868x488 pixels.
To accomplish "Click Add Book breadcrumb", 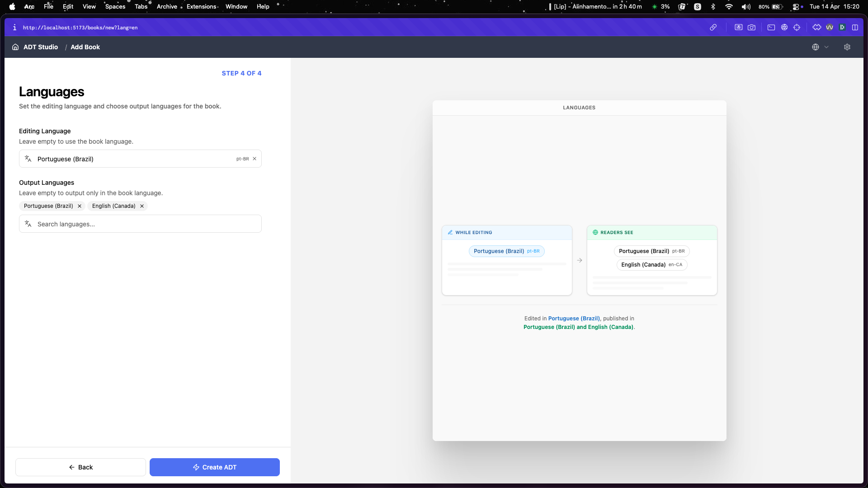I will (x=85, y=47).
